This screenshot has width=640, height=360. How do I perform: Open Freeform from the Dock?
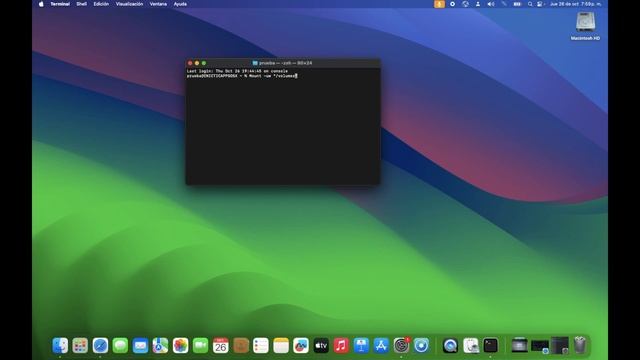pyautogui.click(x=301, y=346)
